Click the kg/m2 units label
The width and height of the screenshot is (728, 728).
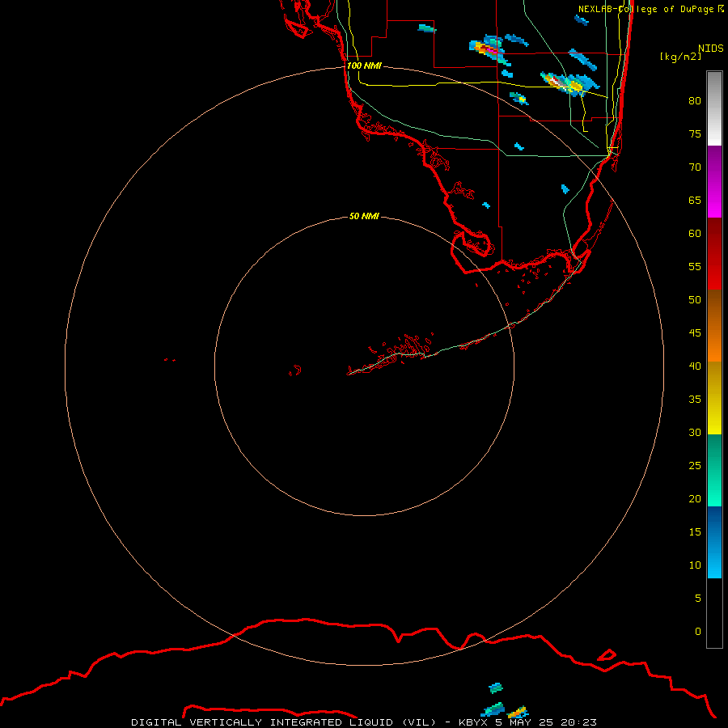tap(680, 56)
